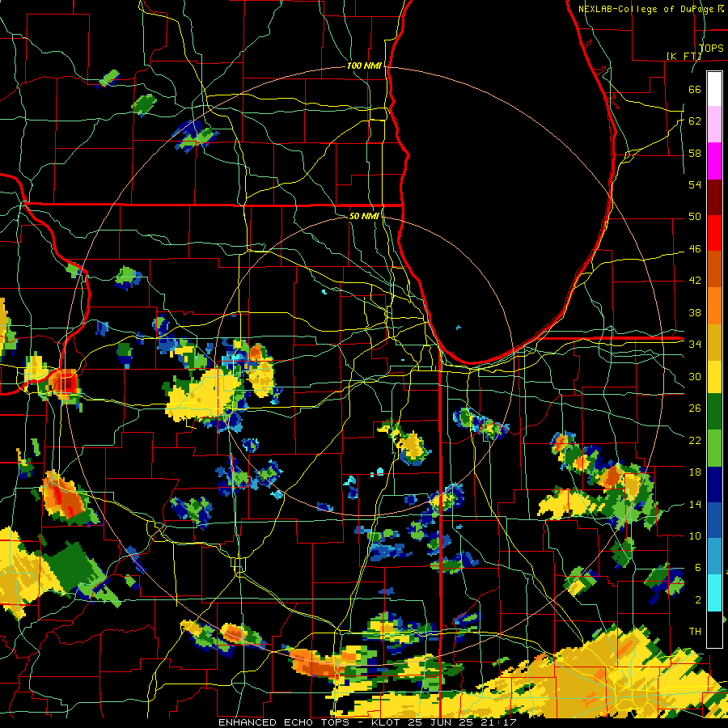This screenshot has height=728, width=728.
Task: Click the "42" legend value
Action: click(x=695, y=280)
